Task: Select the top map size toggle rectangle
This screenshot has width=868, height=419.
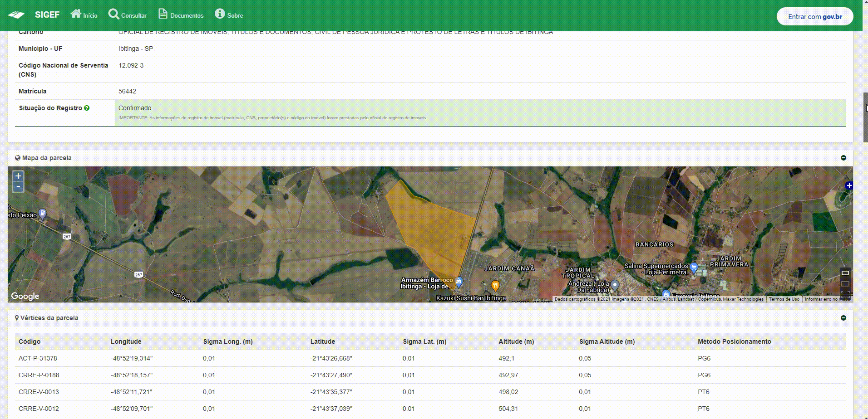Action: 845,273
